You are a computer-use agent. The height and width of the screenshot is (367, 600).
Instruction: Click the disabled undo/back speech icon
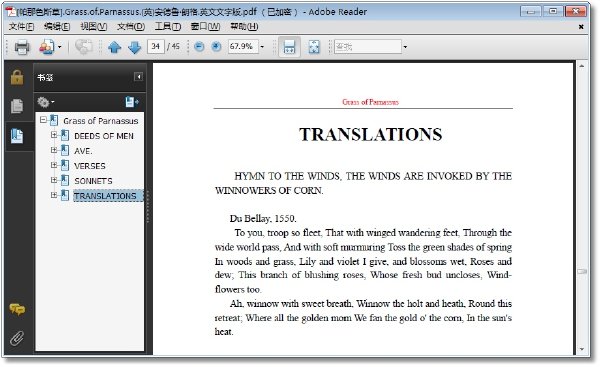tap(83, 47)
